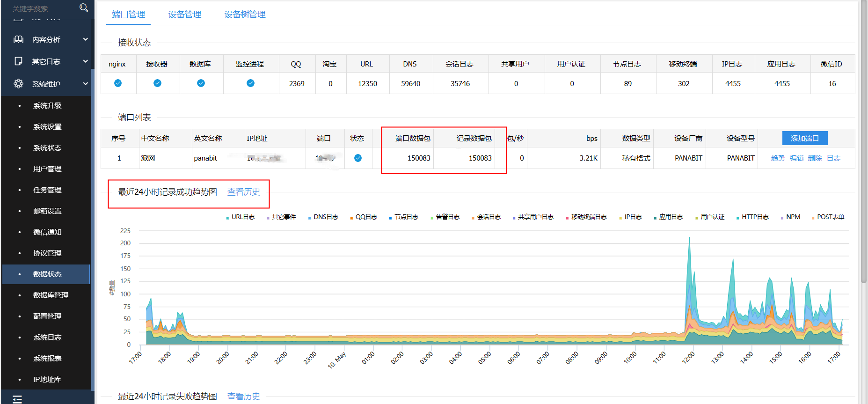Click 查看历史 beside the failure trend chart
The image size is (868, 404).
coord(244,397)
